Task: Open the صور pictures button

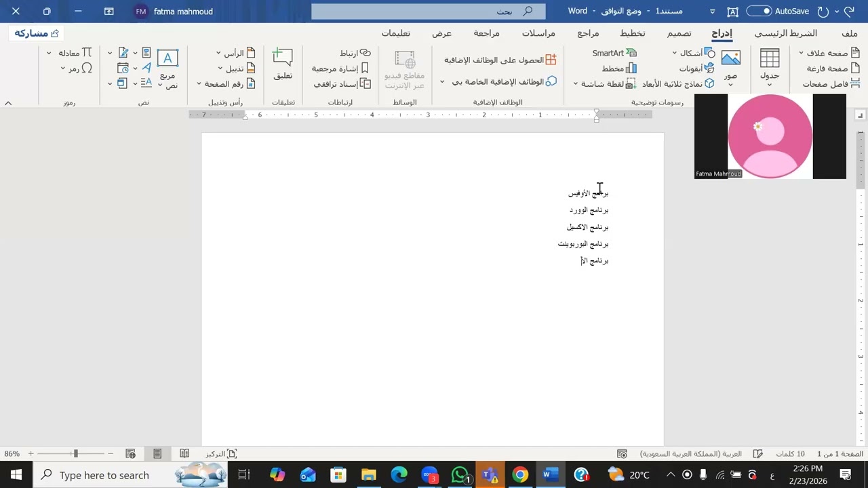Action: (x=730, y=68)
